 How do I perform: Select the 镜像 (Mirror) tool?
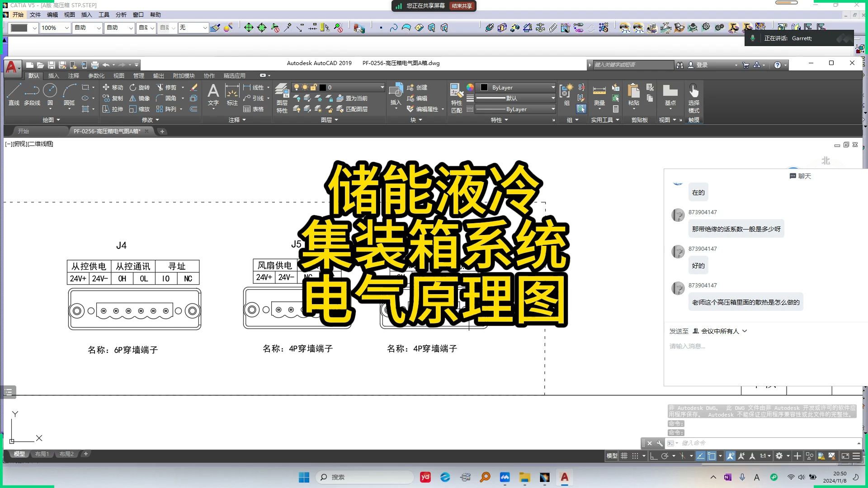[x=139, y=98]
